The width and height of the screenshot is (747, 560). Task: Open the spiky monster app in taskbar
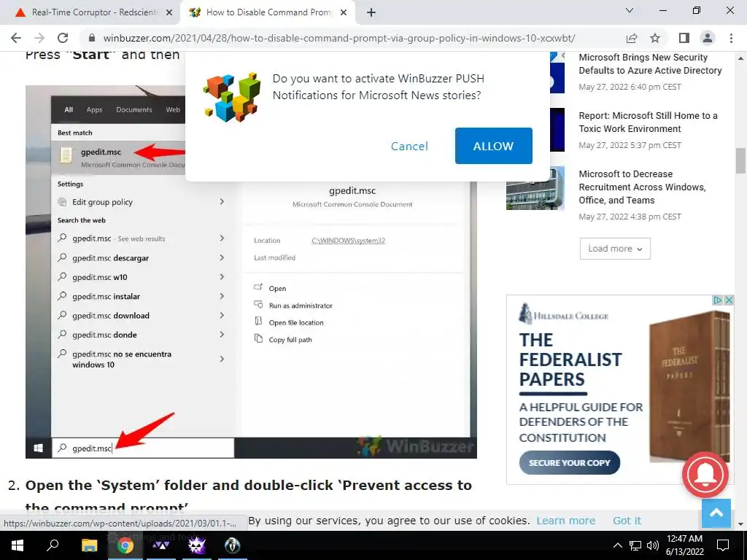(x=197, y=545)
